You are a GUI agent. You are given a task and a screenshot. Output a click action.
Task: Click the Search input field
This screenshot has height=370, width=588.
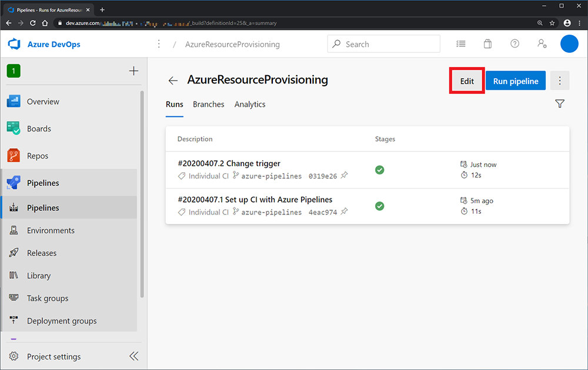click(x=383, y=44)
